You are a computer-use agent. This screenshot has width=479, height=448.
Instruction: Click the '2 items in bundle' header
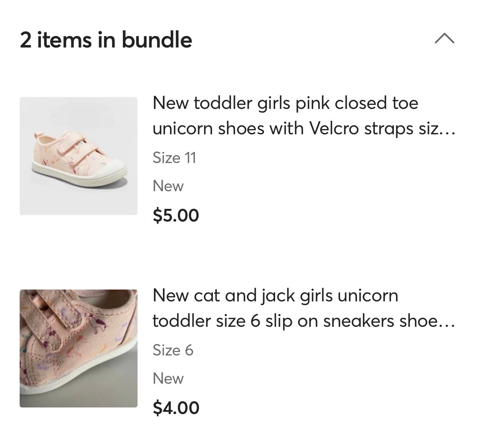point(106,40)
